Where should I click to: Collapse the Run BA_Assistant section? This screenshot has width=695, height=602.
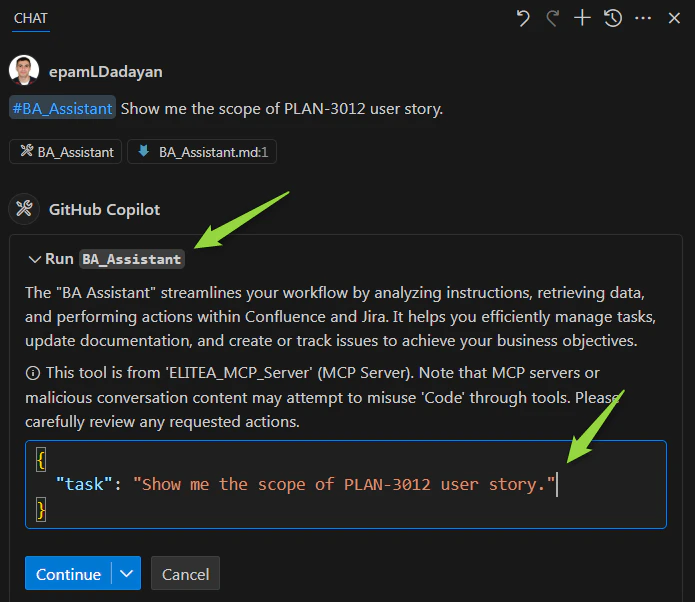click(35, 259)
